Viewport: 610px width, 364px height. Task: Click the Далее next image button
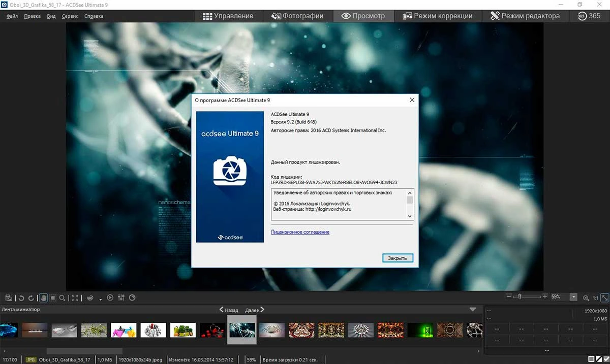point(255,310)
